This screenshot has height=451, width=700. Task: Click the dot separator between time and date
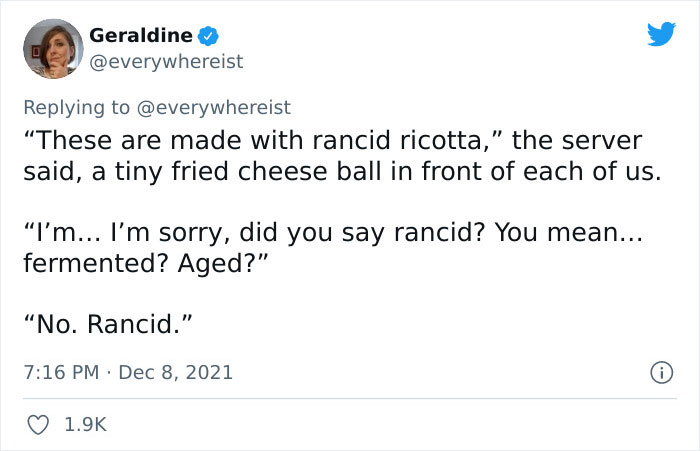click(109, 373)
